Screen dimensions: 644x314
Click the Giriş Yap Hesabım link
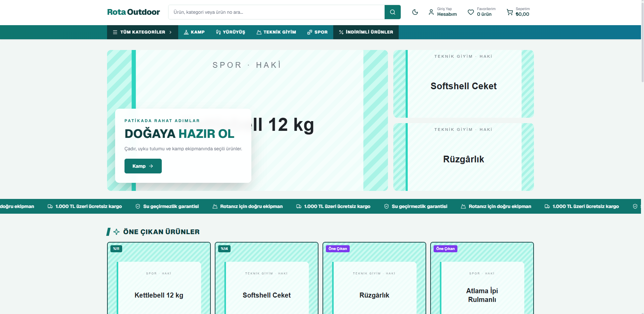tap(443, 12)
